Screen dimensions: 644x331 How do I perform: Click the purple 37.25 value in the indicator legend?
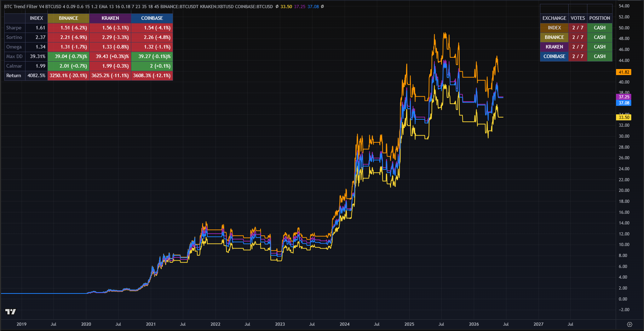click(x=300, y=6)
